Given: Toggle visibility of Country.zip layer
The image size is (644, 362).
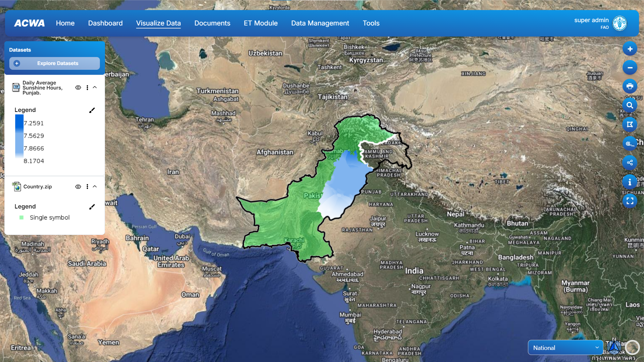Looking at the screenshot, I should (x=78, y=187).
